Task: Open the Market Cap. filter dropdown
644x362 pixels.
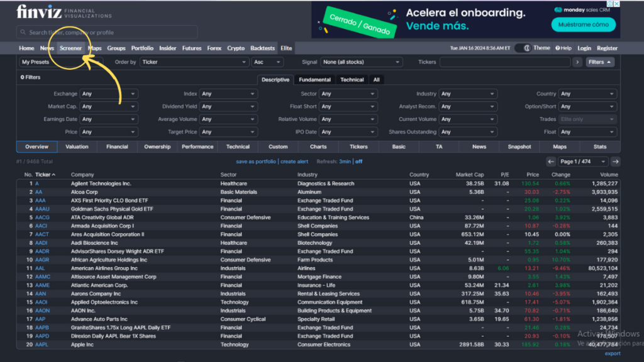Action: (x=108, y=107)
